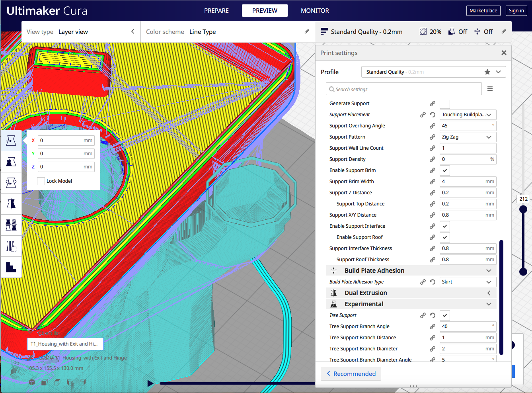This screenshot has width=532, height=393.
Task: Play the layer simulation
Action: (x=150, y=383)
